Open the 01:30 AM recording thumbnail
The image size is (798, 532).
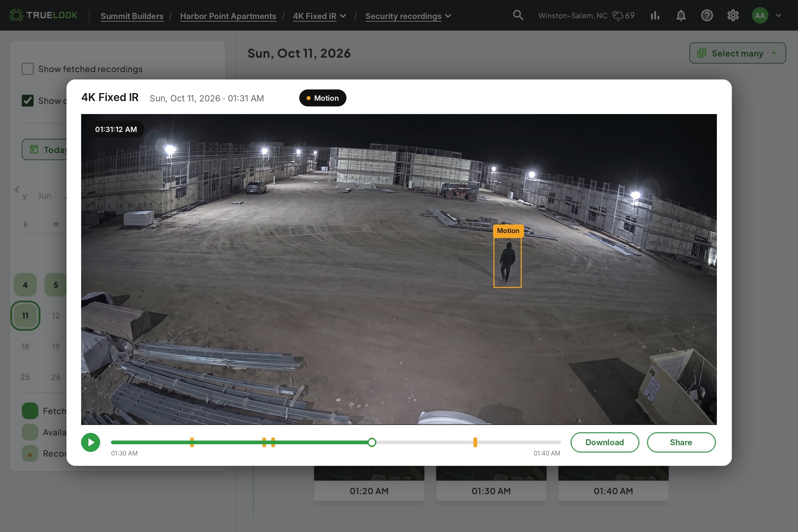coord(491,483)
